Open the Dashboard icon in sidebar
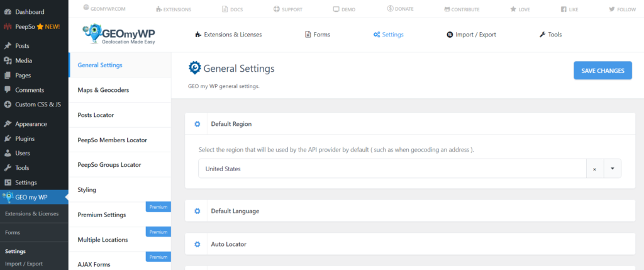Screen dimensions: 644x270 pos(8,12)
